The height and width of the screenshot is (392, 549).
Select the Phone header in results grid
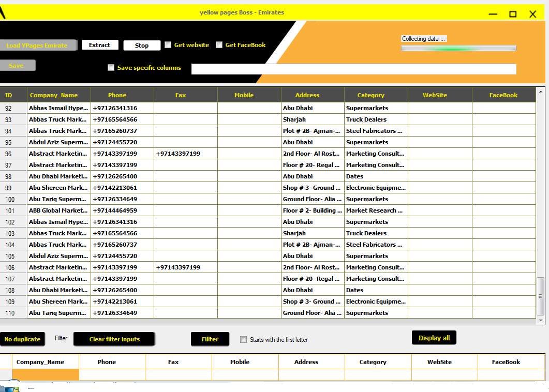coord(122,95)
